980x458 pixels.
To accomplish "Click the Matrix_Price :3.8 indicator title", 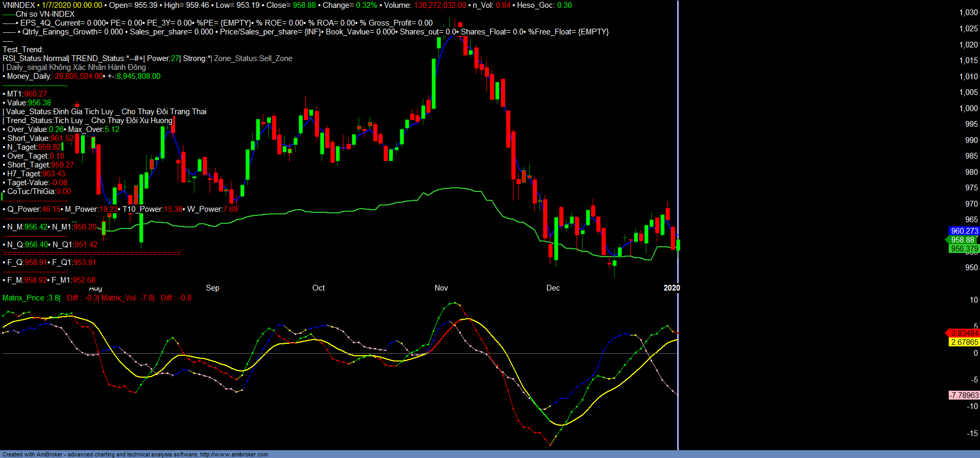I will [x=31, y=298].
